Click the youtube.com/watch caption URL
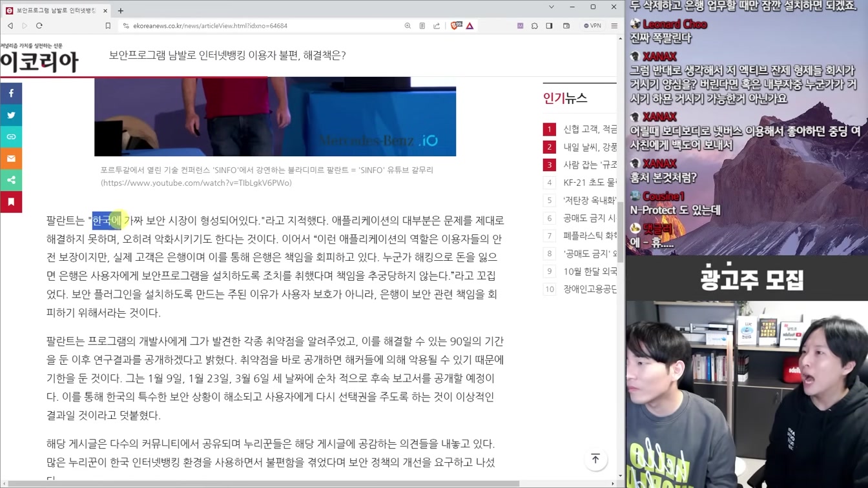This screenshot has width=868, height=488. (196, 183)
